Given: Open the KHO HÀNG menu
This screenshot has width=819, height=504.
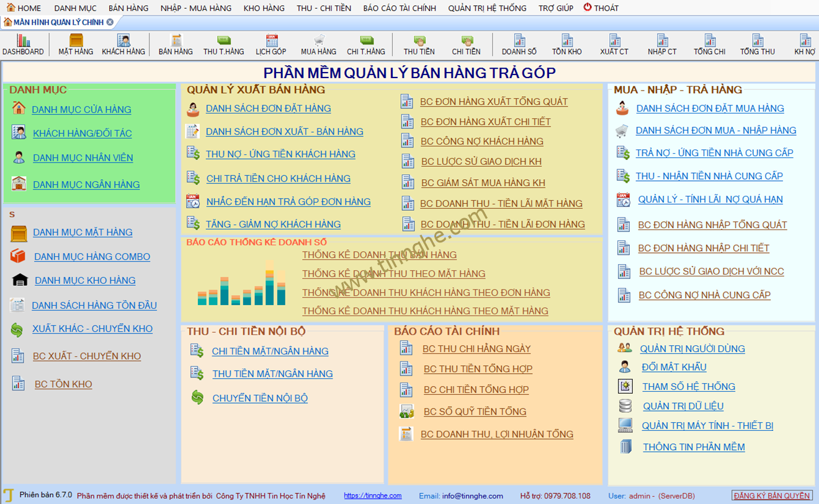Looking at the screenshot, I should pos(264,8).
